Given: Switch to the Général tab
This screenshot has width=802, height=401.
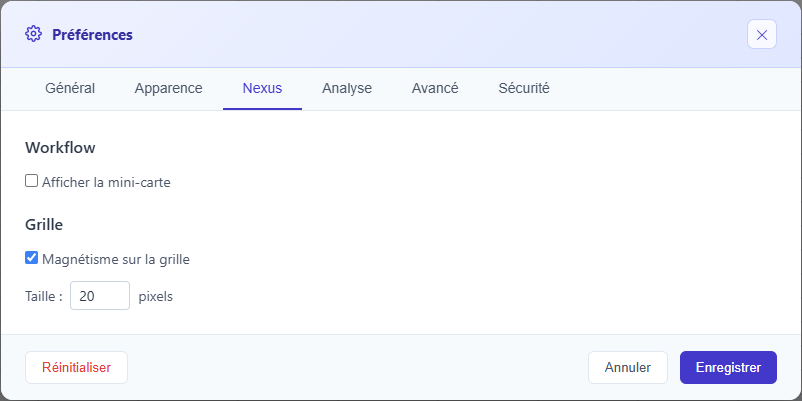Looking at the screenshot, I should tap(70, 88).
